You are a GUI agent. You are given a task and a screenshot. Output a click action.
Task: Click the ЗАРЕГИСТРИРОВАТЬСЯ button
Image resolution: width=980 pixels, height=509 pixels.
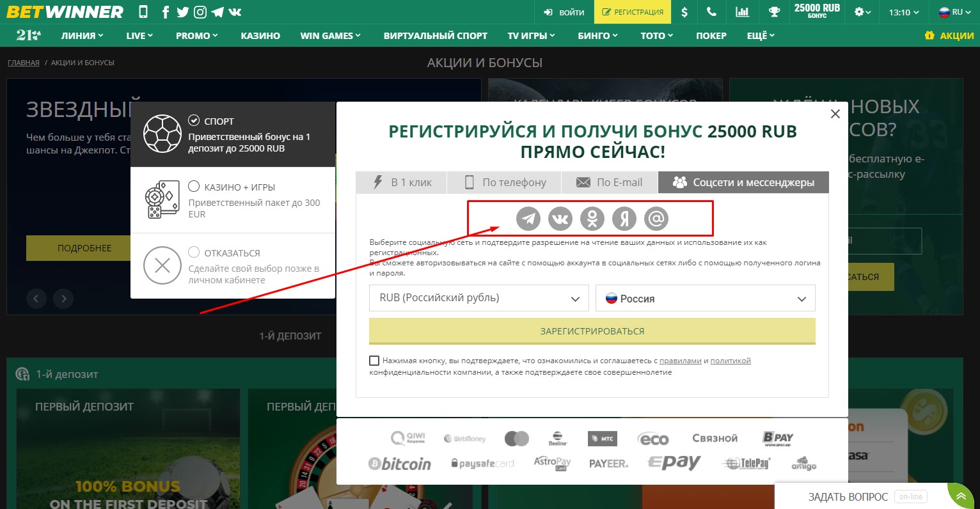(592, 331)
